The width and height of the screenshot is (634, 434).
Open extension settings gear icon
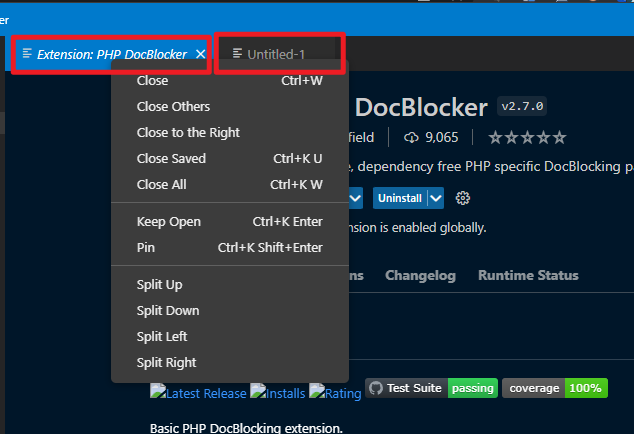463,198
